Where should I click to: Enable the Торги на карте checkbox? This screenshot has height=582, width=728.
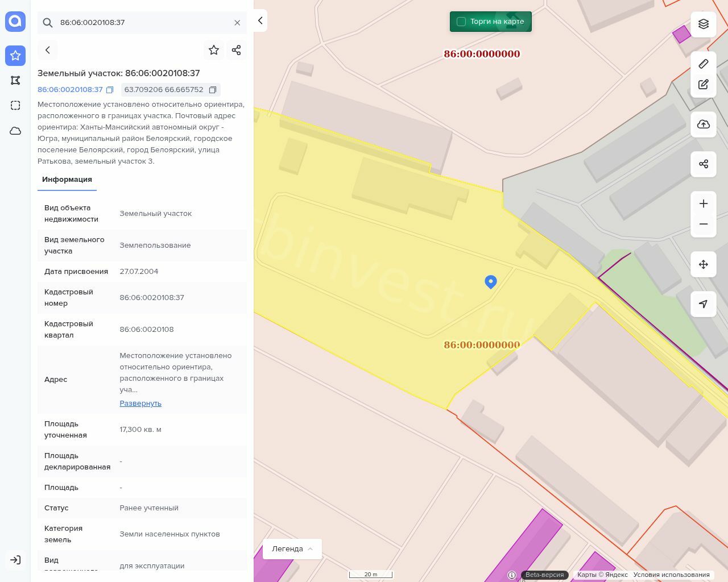(461, 22)
